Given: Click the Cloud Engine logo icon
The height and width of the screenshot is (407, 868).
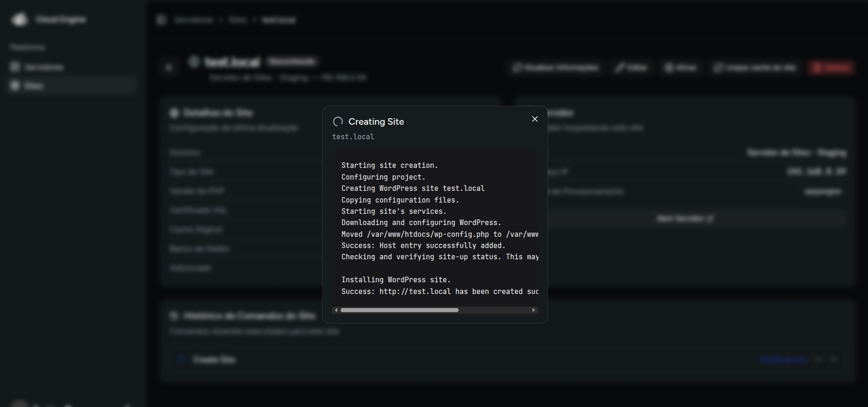Looking at the screenshot, I should tap(19, 20).
